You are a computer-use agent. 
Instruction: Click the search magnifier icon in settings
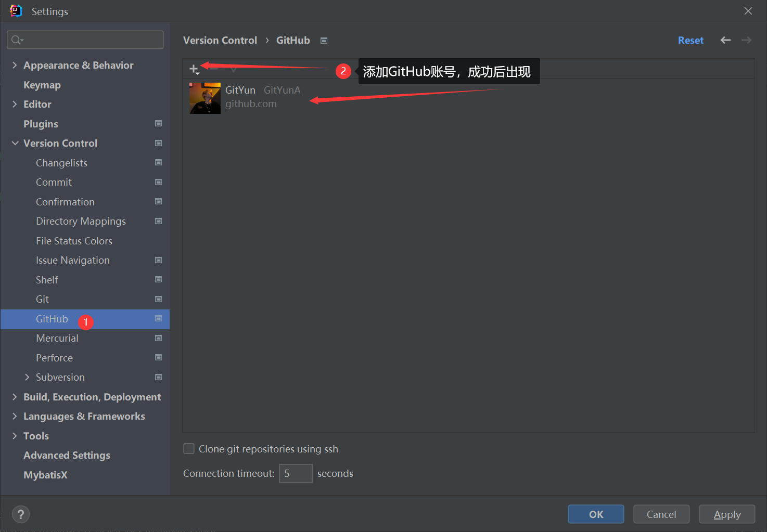coord(17,40)
